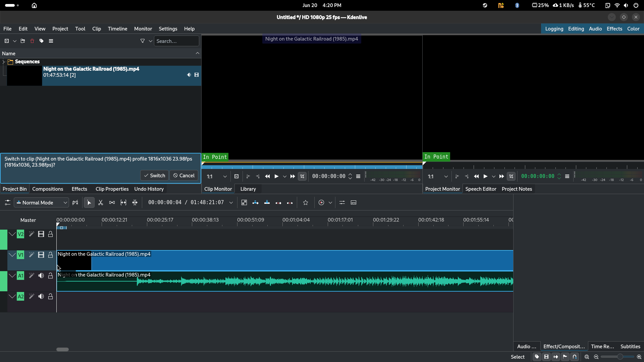Viewport: 644px width, 362px height.
Task: Hide the V1 video track
Action: click(41, 255)
